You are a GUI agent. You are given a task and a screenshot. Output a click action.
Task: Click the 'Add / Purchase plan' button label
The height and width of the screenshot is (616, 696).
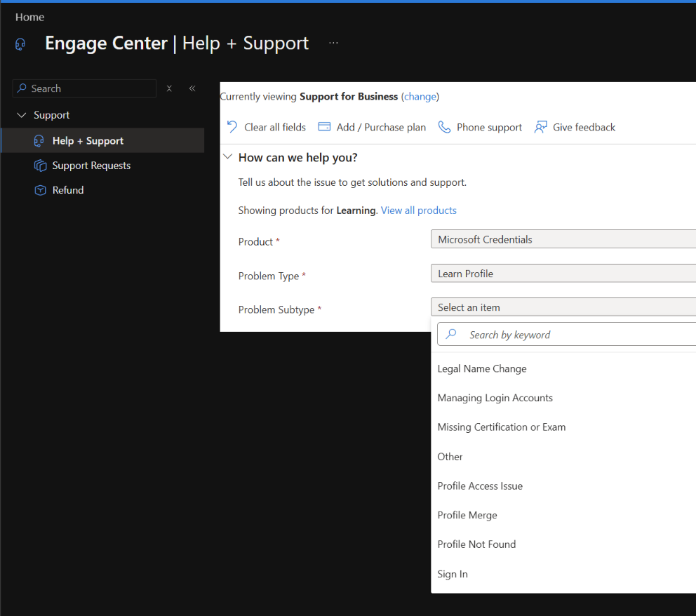pos(381,128)
